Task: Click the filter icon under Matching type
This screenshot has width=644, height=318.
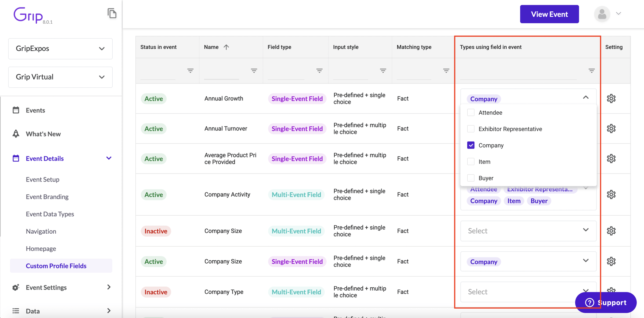Action: (x=446, y=70)
